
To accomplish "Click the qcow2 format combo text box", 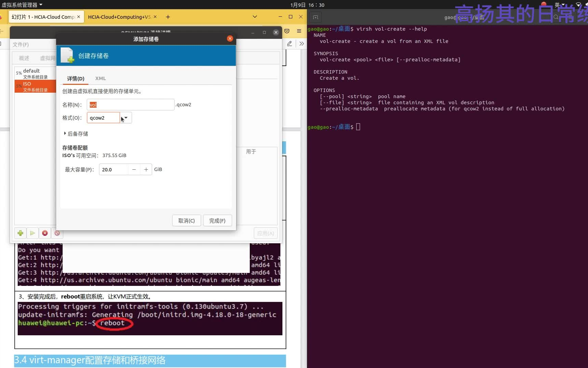I will (x=103, y=118).
